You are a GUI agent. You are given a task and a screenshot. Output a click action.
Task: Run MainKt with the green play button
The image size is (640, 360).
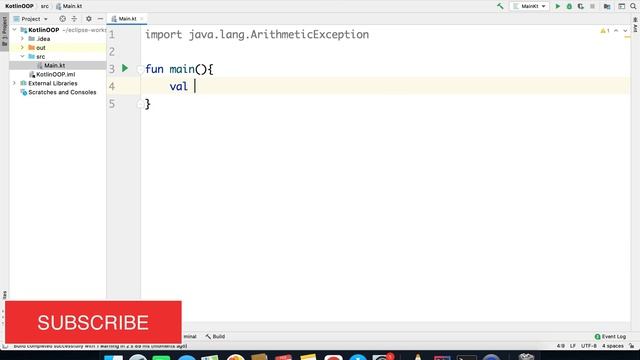coord(558,6)
